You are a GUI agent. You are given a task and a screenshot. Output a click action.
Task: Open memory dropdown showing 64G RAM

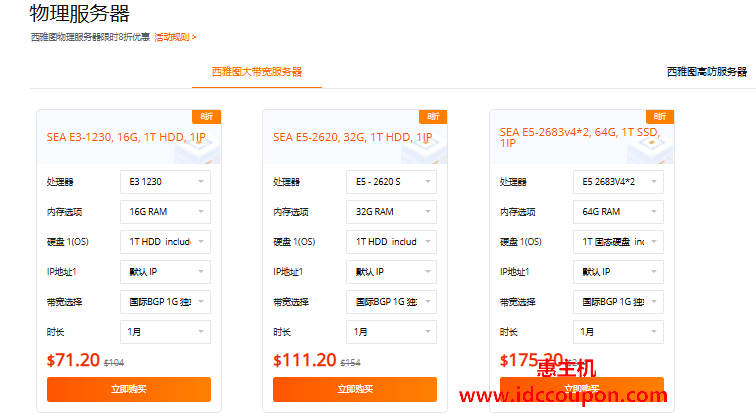[x=618, y=212]
